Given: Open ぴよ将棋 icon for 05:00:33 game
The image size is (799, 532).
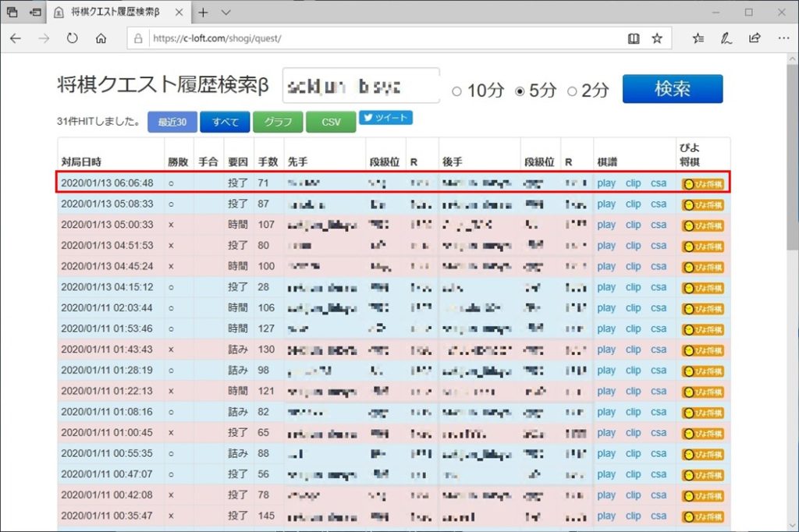Looking at the screenshot, I should [x=703, y=225].
